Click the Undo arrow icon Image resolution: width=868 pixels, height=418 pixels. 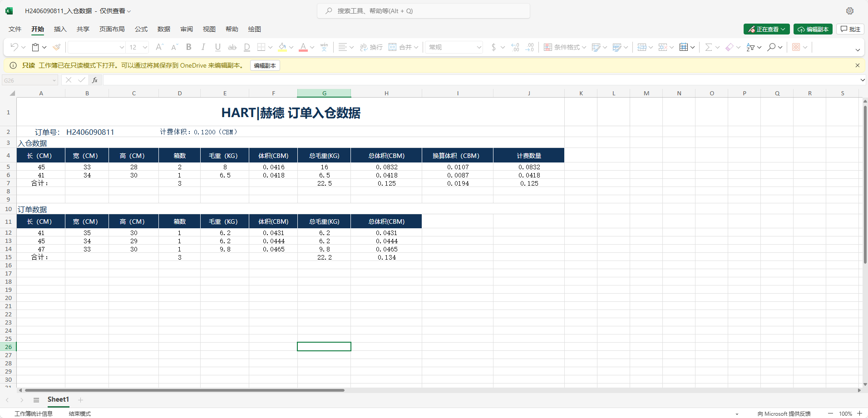point(15,47)
